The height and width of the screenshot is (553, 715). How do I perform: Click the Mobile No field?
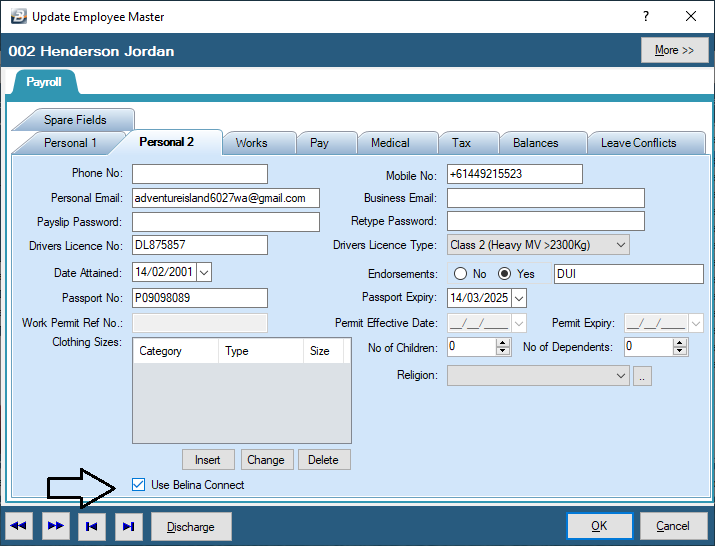tap(515, 174)
